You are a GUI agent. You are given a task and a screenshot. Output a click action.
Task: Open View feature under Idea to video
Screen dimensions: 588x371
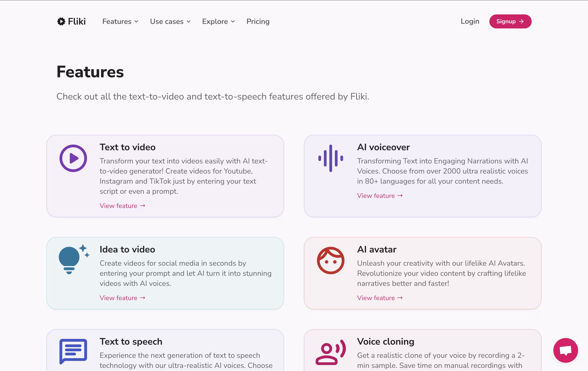(122, 298)
